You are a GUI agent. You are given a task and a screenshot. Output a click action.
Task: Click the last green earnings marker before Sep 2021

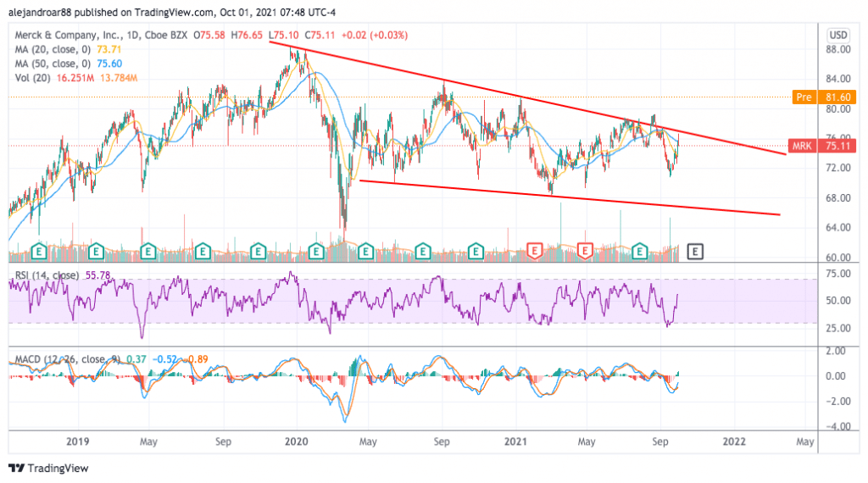(640, 251)
